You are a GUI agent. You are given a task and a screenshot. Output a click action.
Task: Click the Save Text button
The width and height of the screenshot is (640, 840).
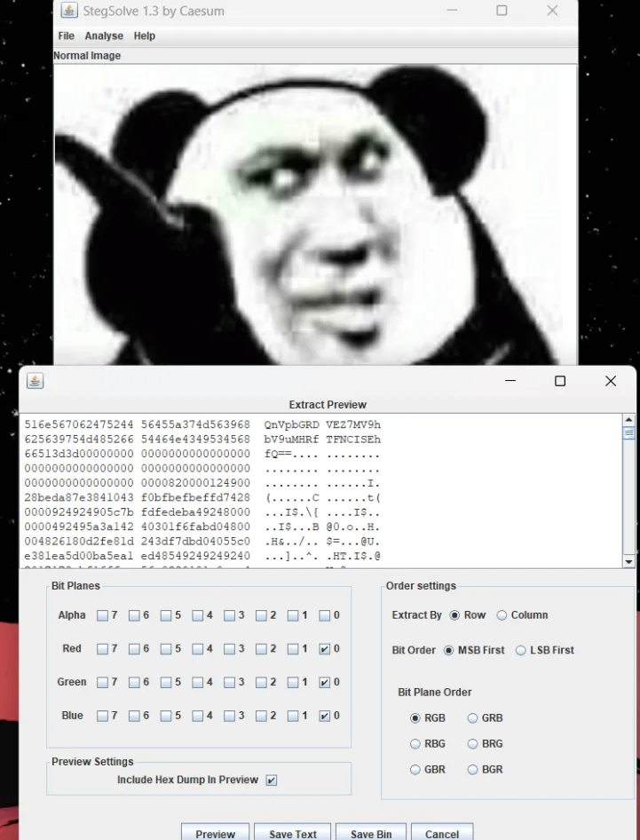(x=292, y=833)
